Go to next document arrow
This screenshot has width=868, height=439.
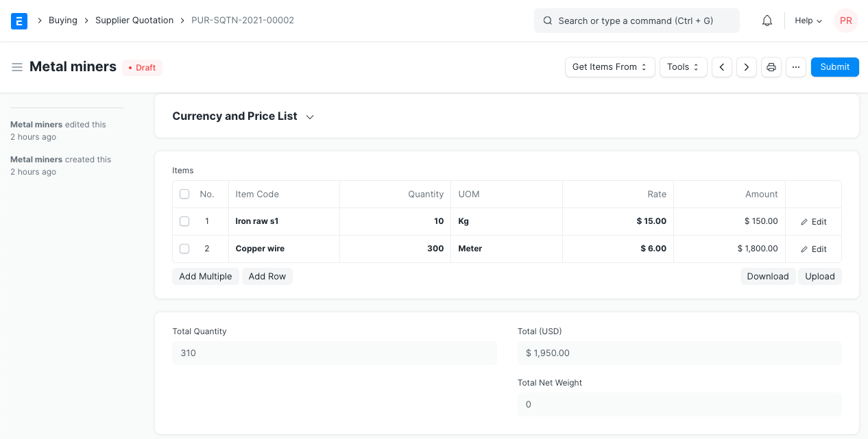(746, 67)
